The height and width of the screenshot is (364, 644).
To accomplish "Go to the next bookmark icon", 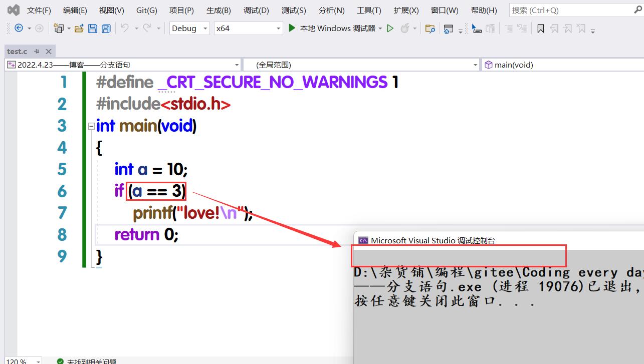I will pos(567,29).
